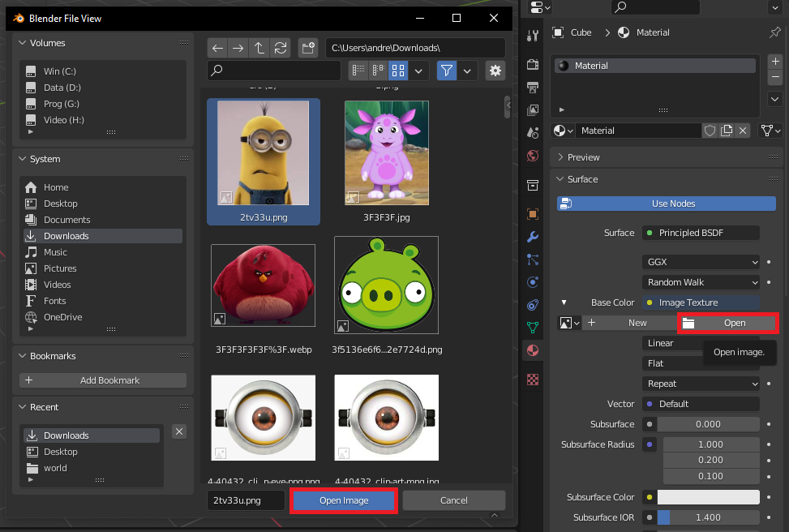Collapse the Volumes panel
Image resolution: width=789 pixels, height=532 pixels.
pos(22,43)
